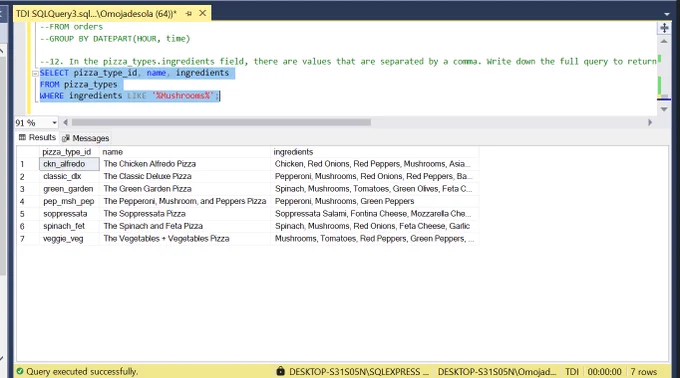Click the TDI database status entry
Screen dimensions: 680x378
pos(572,372)
